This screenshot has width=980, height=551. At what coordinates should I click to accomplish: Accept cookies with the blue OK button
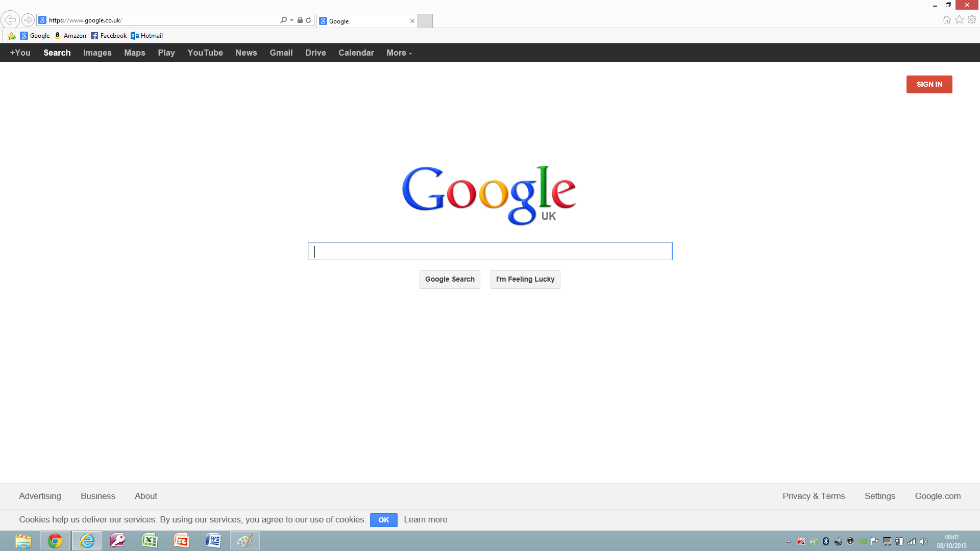click(384, 520)
